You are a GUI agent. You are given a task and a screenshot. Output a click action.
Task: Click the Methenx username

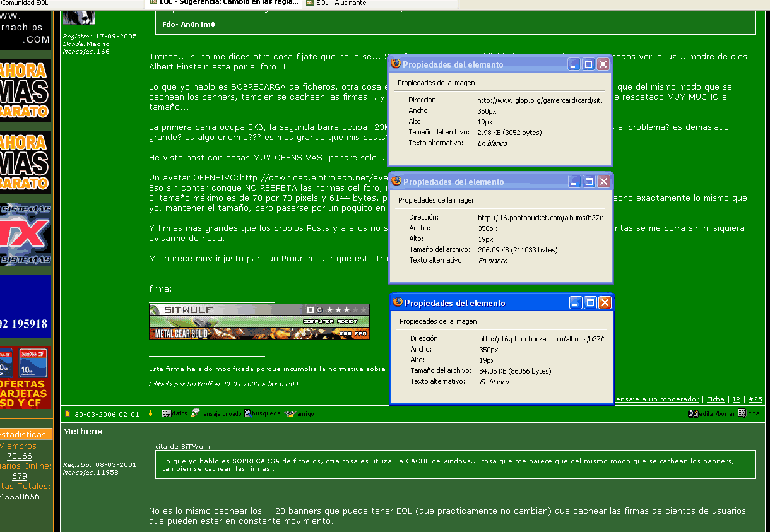(83, 431)
